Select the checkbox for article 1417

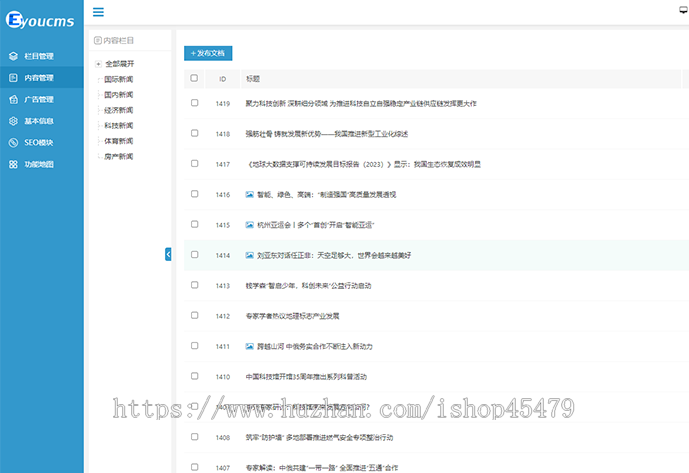(x=195, y=164)
